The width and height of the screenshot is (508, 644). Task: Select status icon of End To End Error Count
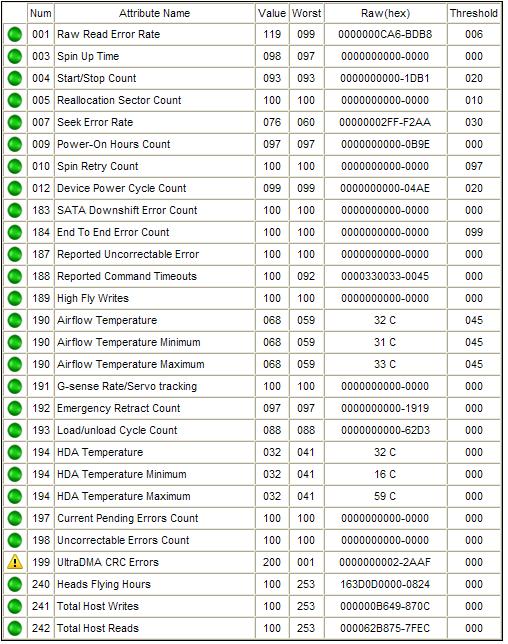(15, 232)
